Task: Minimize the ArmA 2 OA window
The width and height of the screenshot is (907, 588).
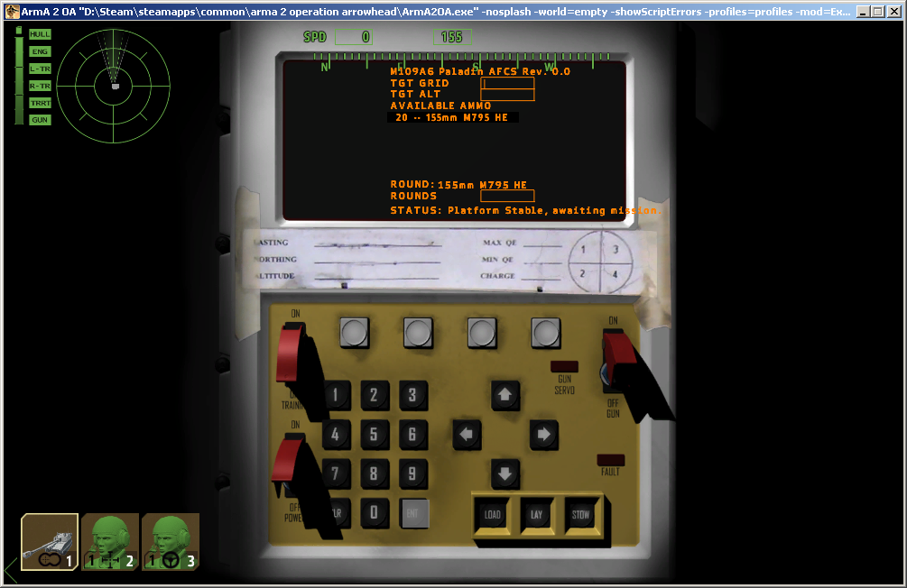Action: (863, 12)
